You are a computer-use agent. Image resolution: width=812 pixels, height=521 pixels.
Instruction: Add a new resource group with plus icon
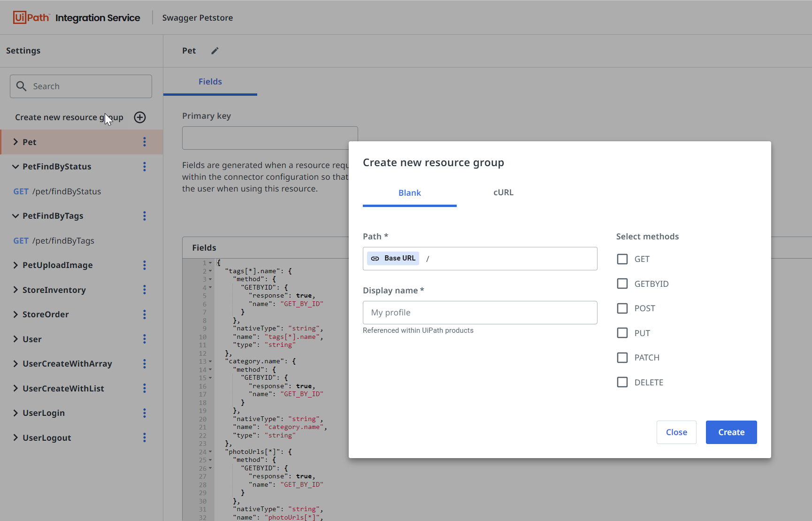140,117
